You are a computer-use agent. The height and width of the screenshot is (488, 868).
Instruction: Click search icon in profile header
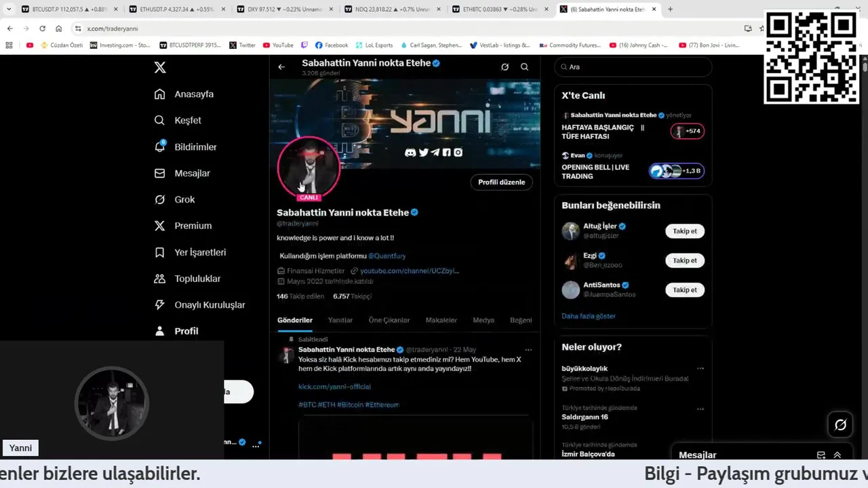coord(524,67)
